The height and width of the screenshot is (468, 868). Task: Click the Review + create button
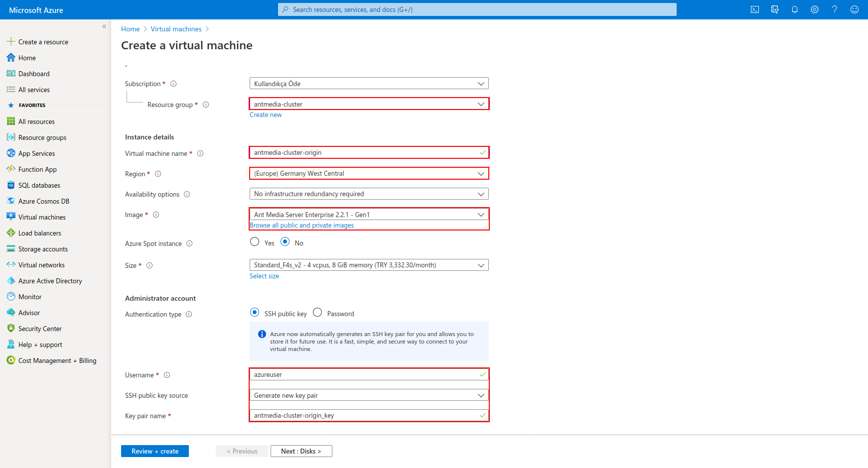coord(155,451)
